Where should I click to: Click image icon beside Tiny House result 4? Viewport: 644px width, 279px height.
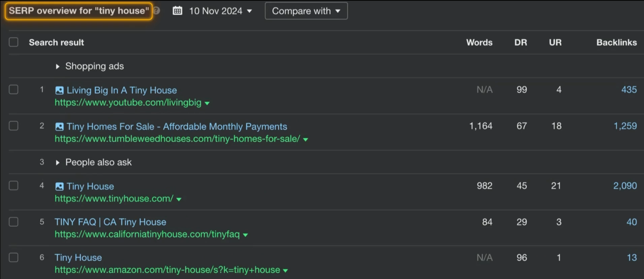[x=59, y=186]
